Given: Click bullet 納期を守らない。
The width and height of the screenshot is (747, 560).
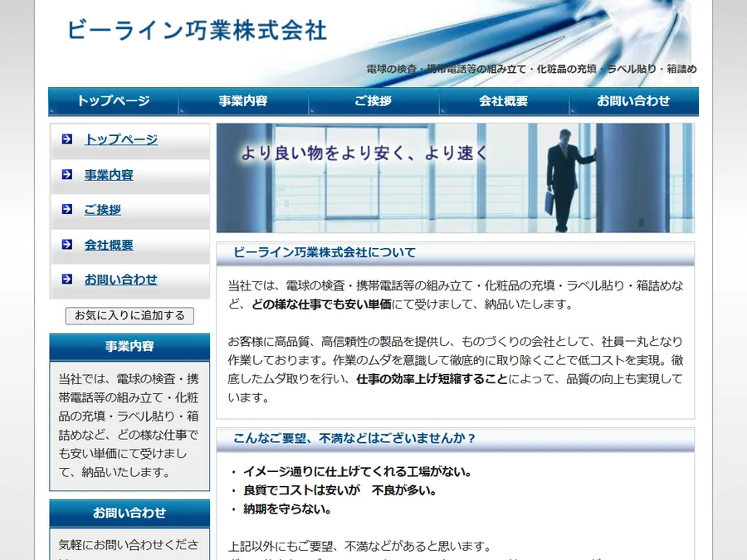Looking at the screenshot, I should coord(287,509).
